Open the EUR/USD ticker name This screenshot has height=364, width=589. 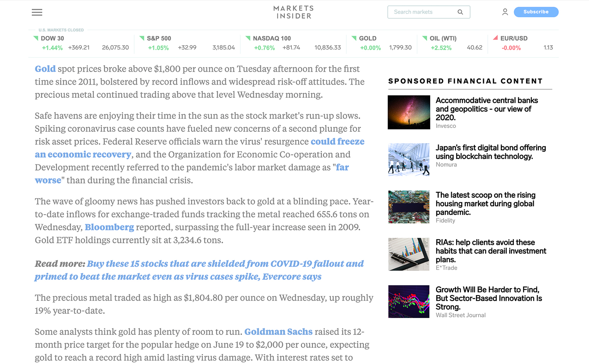[514, 38]
